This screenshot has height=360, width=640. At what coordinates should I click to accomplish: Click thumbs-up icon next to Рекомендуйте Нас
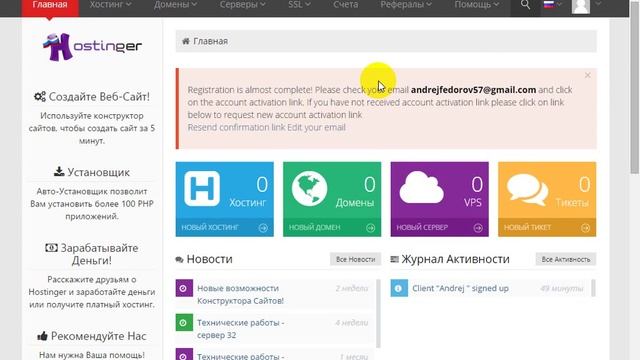pyautogui.click(x=42, y=336)
